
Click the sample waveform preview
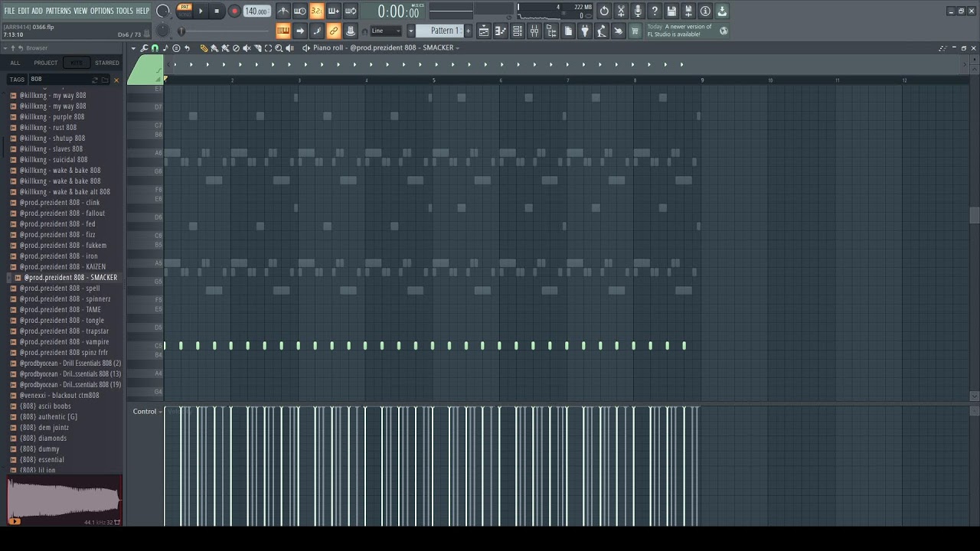tap(64, 500)
